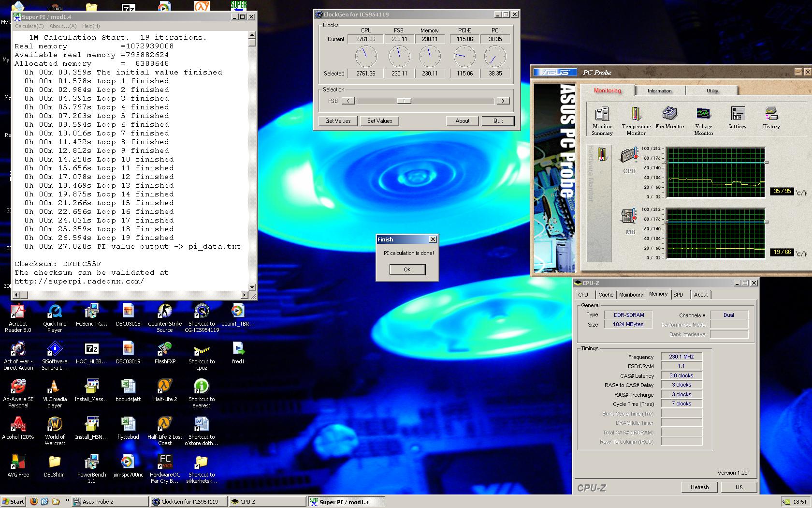Click Hardware Monitor side tab icon
Image resolution: width=812 pixels, height=508 pixels.
(602, 154)
